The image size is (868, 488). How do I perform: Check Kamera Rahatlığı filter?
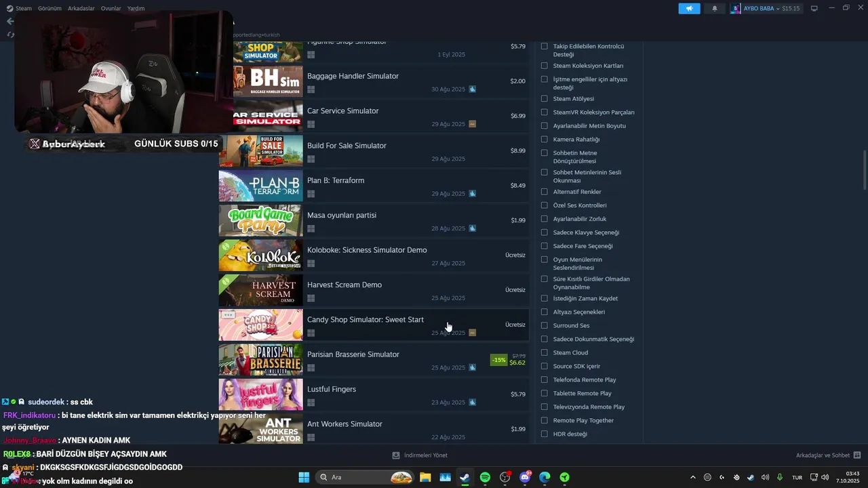point(544,139)
